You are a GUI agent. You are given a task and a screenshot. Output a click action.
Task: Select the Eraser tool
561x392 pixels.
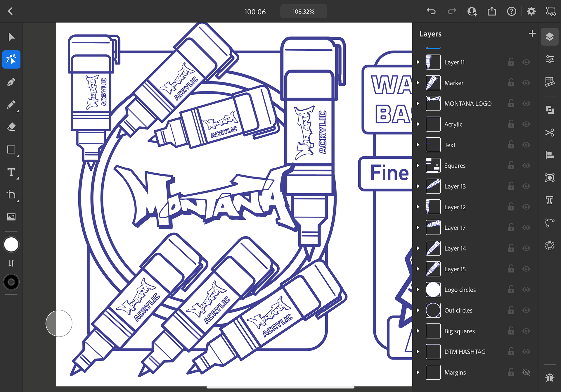pos(11,127)
